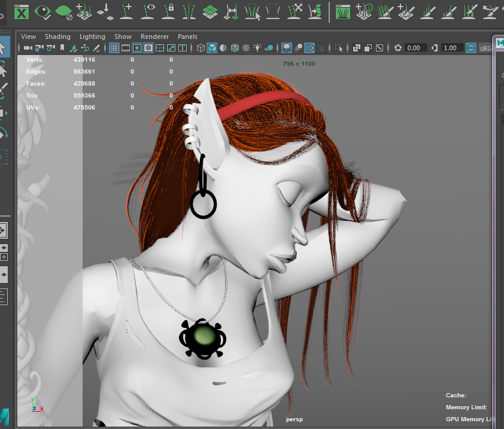
Task: Click the green stacked patches shelf icon
Action: tap(210, 12)
